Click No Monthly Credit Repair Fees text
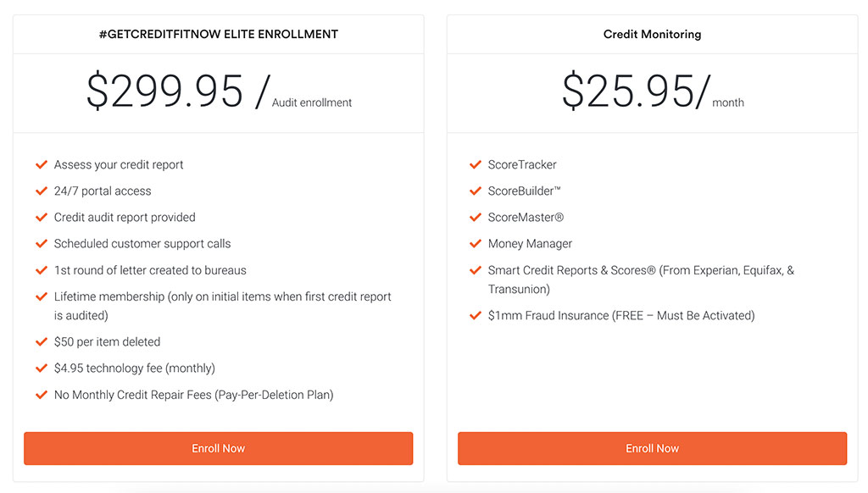The width and height of the screenshot is (868, 493). tap(193, 395)
